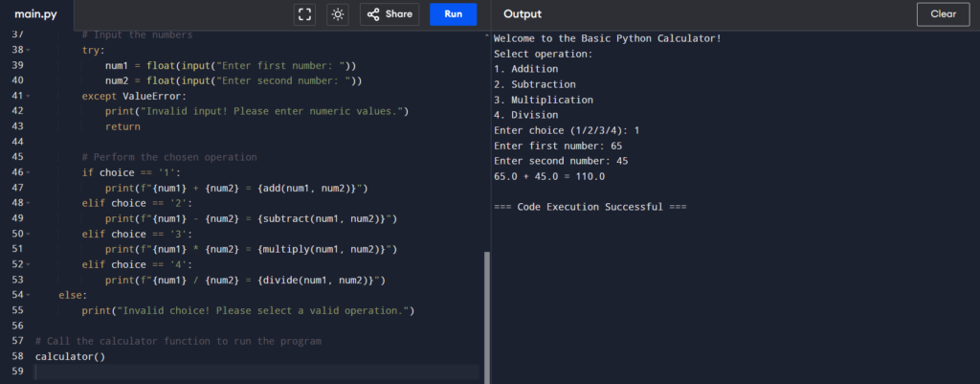Click 'Select operation:' in output
Screen dimensions: 980x384
tap(544, 54)
